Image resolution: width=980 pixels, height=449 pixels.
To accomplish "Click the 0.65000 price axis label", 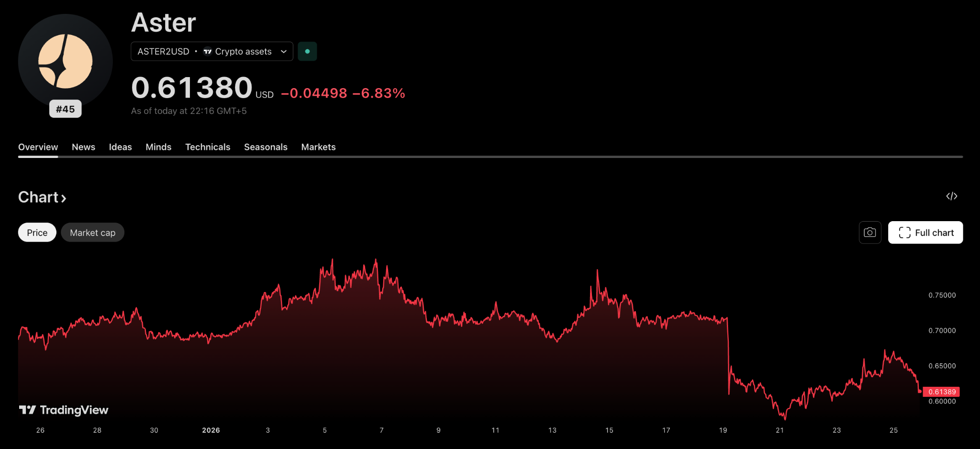I will (942, 366).
